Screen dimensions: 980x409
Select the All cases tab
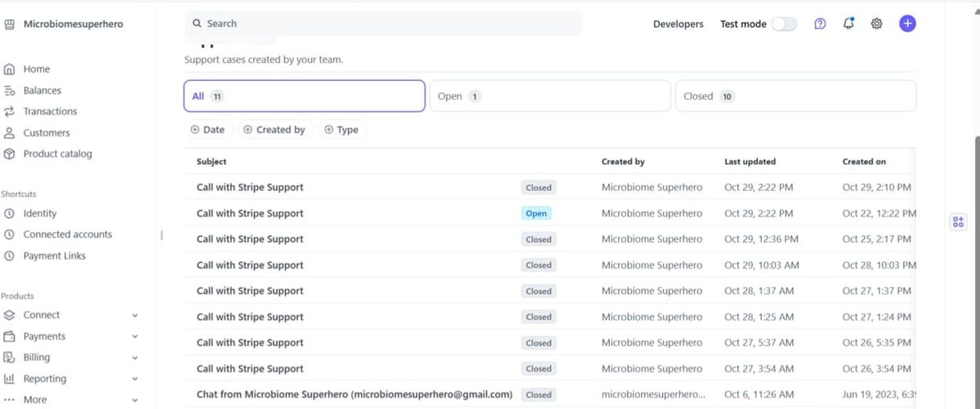[x=305, y=96]
